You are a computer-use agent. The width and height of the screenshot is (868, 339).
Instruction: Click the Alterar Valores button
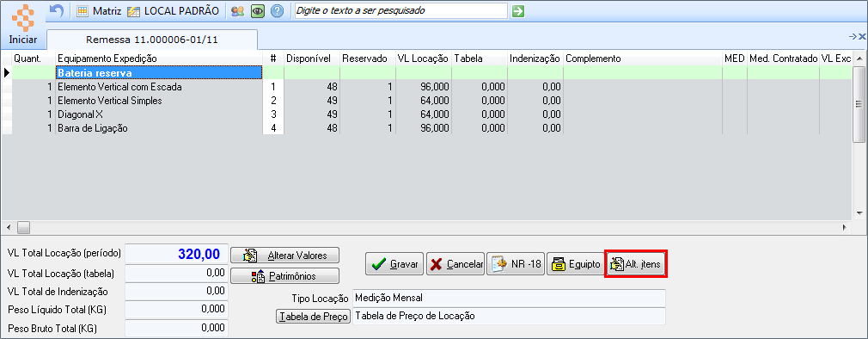(x=284, y=256)
